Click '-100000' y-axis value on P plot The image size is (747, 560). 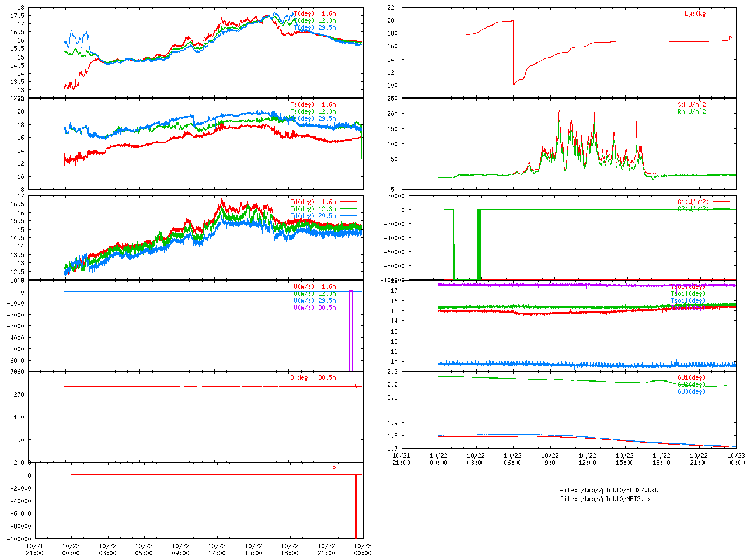click(20, 539)
